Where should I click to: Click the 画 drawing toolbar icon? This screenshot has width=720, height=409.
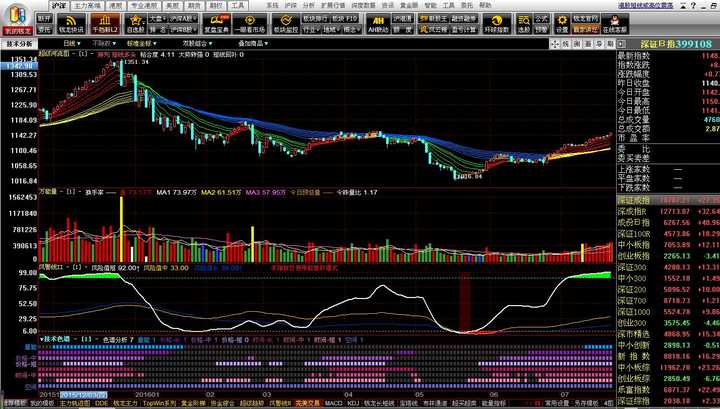[x=588, y=44]
